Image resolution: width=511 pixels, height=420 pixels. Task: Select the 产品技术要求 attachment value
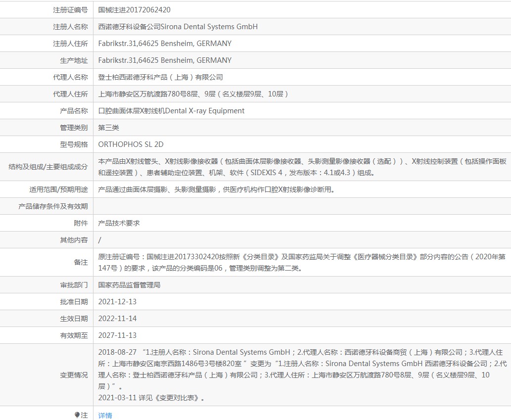(x=119, y=223)
